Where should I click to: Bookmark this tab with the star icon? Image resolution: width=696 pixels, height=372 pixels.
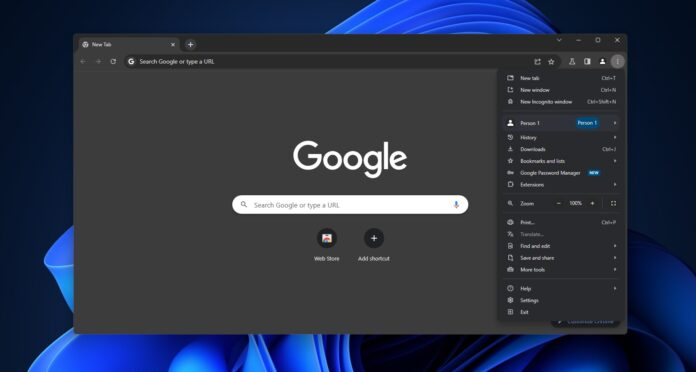(551, 62)
